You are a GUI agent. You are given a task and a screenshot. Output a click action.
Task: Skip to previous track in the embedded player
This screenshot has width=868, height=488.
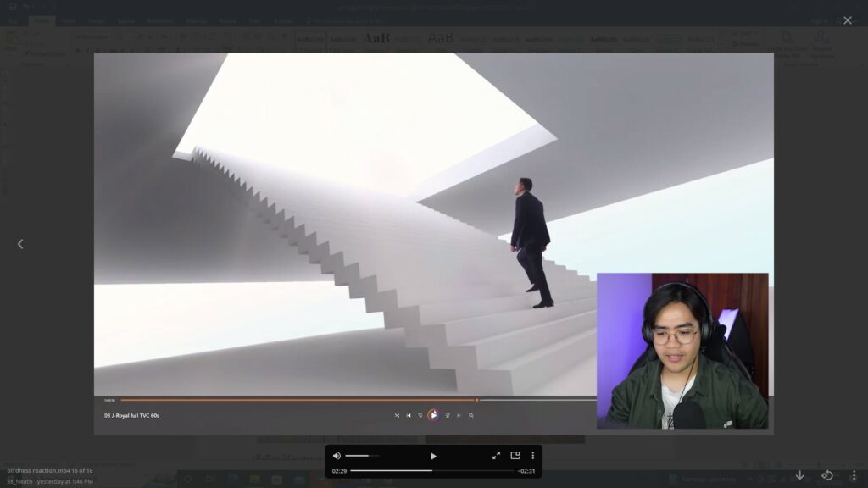(x=409, y=415)
